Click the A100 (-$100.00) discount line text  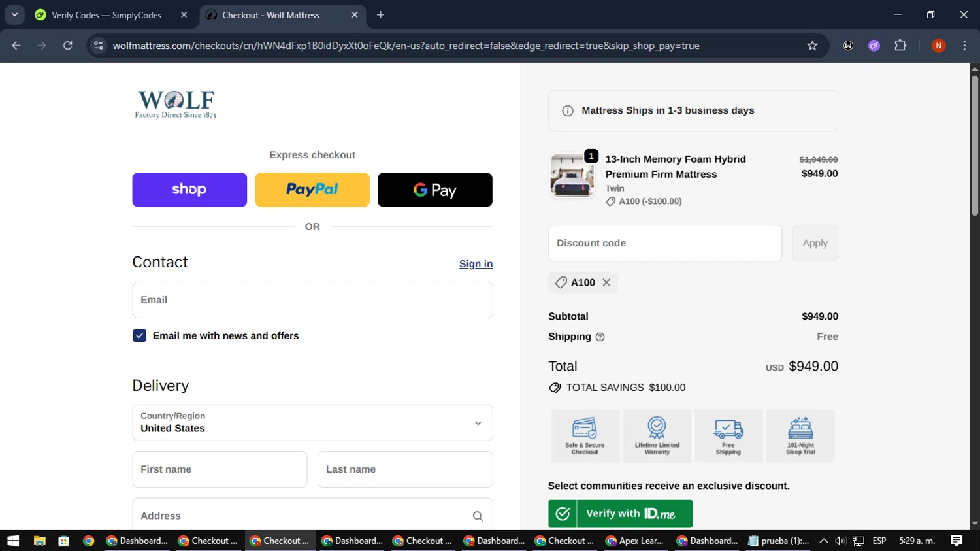point(650,201)
